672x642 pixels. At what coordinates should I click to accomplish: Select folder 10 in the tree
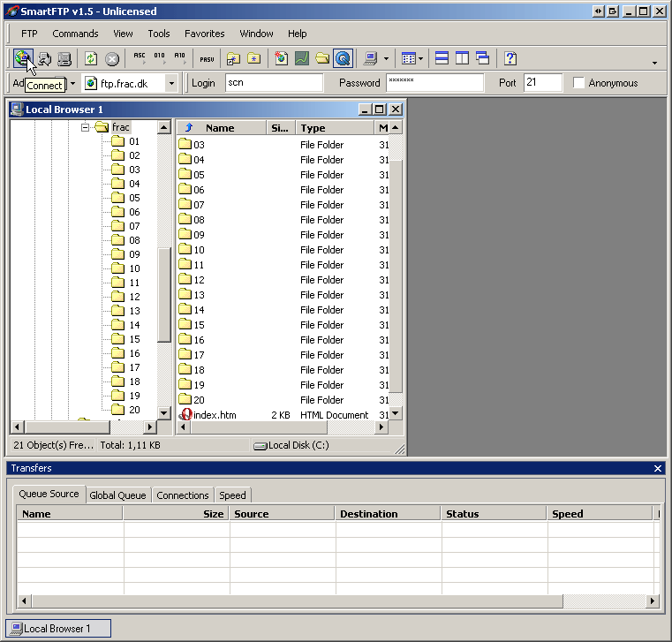point(125,268)
